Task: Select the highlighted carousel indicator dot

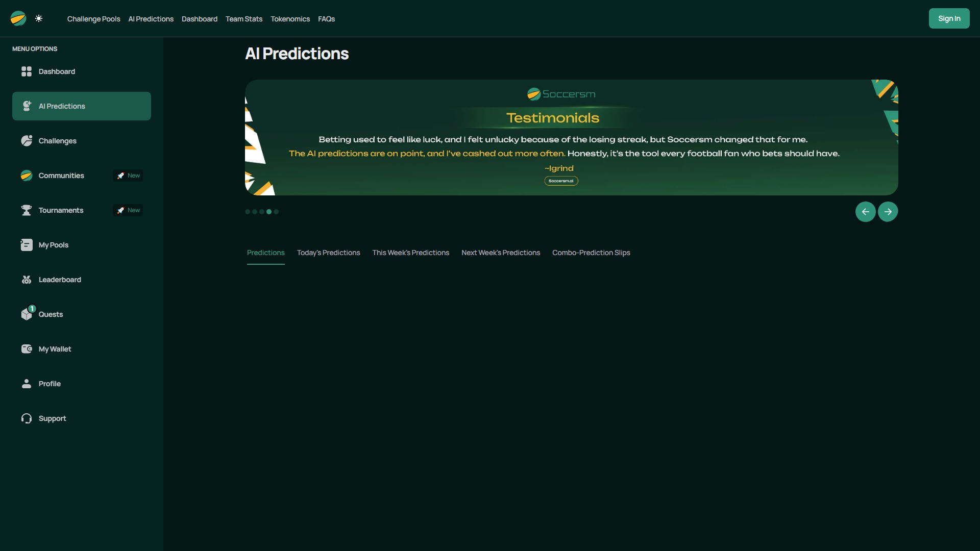Action: coord(269,212)
